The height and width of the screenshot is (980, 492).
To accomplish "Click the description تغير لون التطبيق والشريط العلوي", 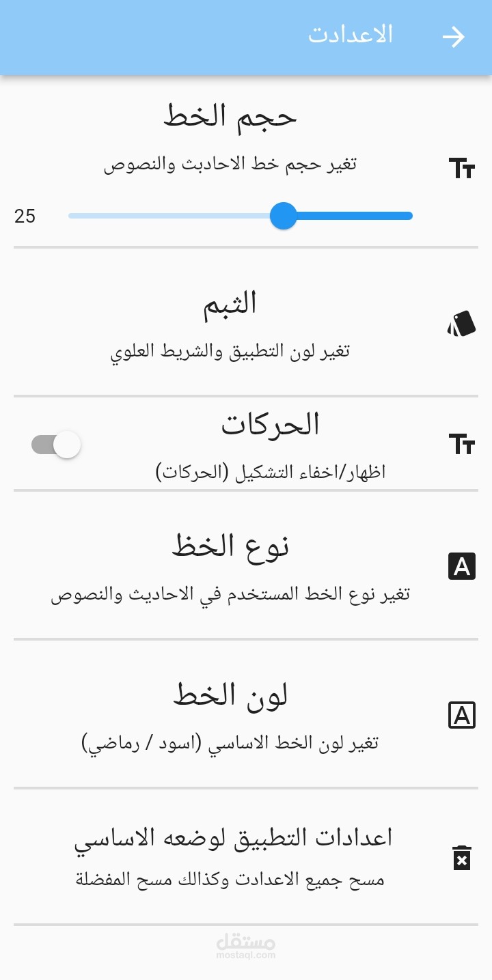I will [230, 352].
